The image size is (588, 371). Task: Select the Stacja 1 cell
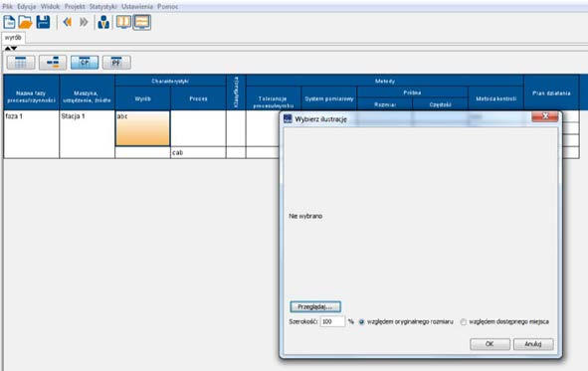click(x=87, y=134)
